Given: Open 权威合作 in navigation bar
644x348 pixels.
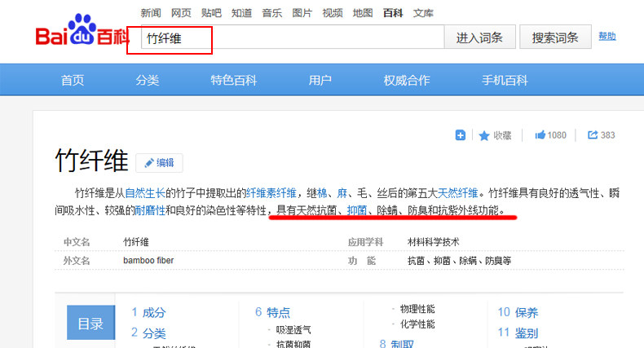Looking at the screenshot, I should tap(406, 80).
